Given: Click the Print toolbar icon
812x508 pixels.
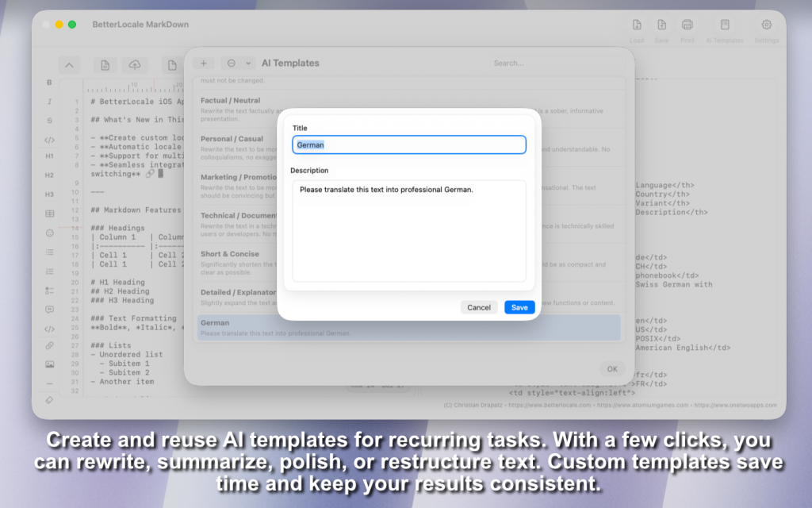Looking at the screenshot, I should (687, 29).
